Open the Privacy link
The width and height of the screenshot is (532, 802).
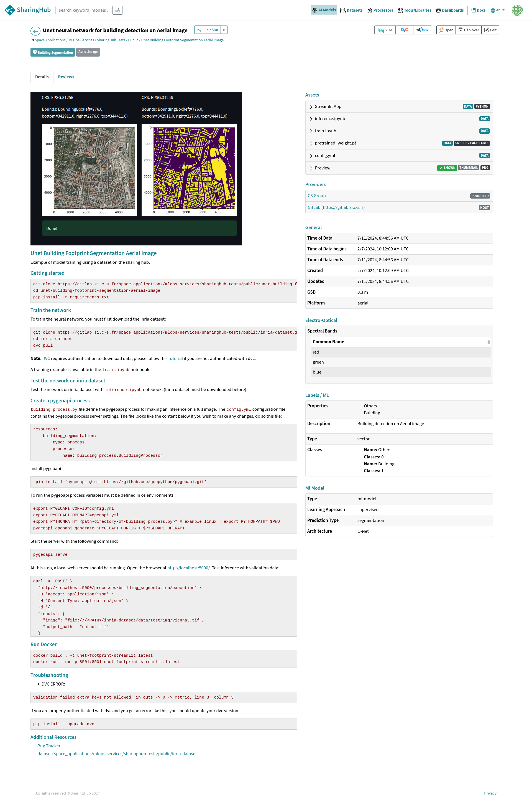point(490,793)
